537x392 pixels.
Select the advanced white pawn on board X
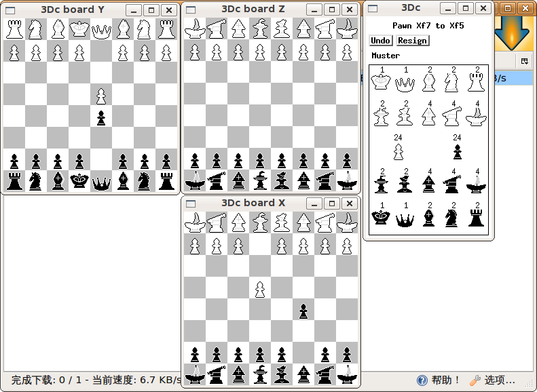coord(260,290)
